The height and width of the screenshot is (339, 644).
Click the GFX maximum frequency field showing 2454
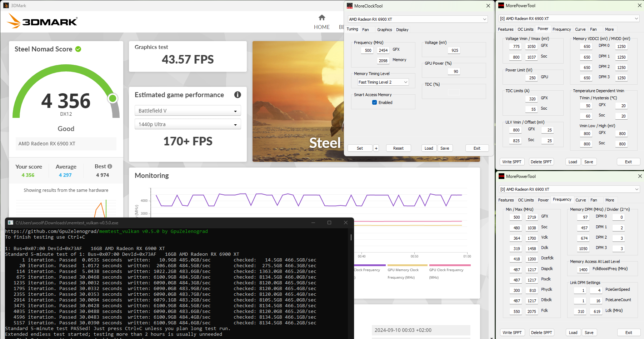[383, 50]
